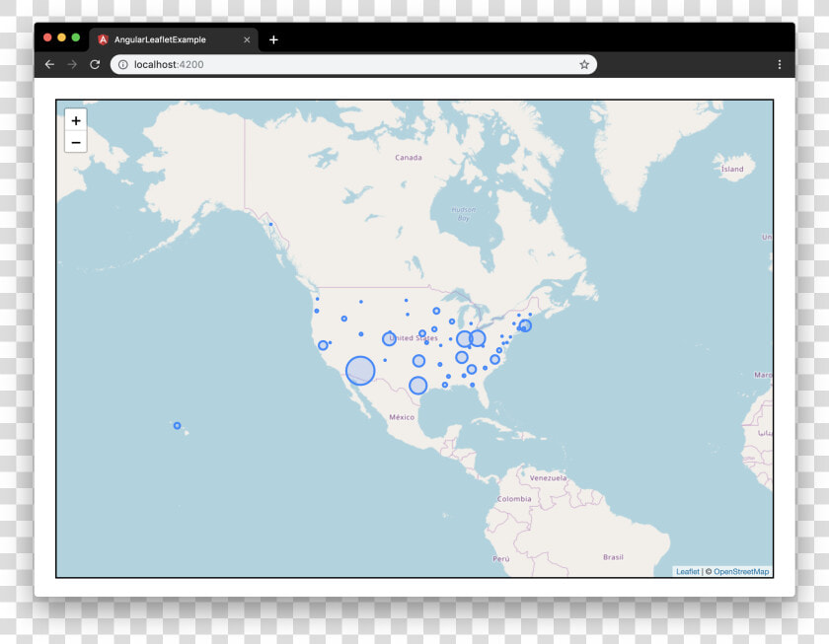Select the AngularLeafletExample tab
Image resolution: width=829 pixels, height=644 pixels.
[174, 39]
